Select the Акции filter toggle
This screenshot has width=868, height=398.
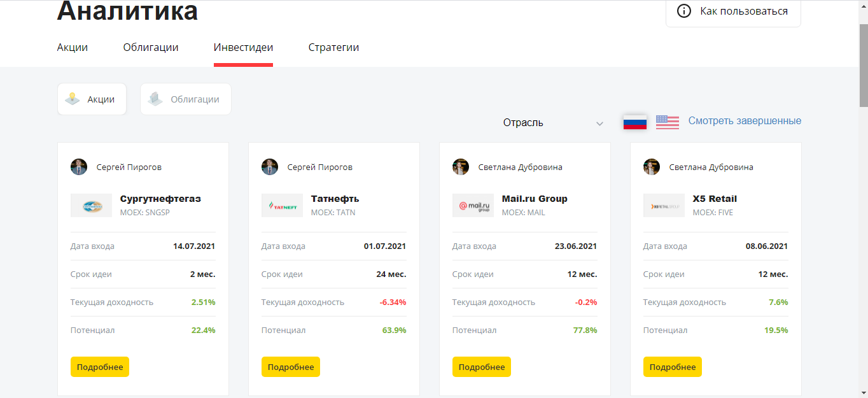(92, 99)
